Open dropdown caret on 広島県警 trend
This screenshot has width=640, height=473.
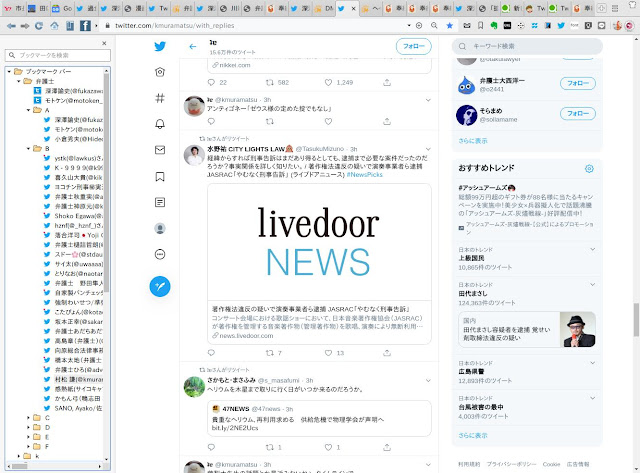[592, 363]
